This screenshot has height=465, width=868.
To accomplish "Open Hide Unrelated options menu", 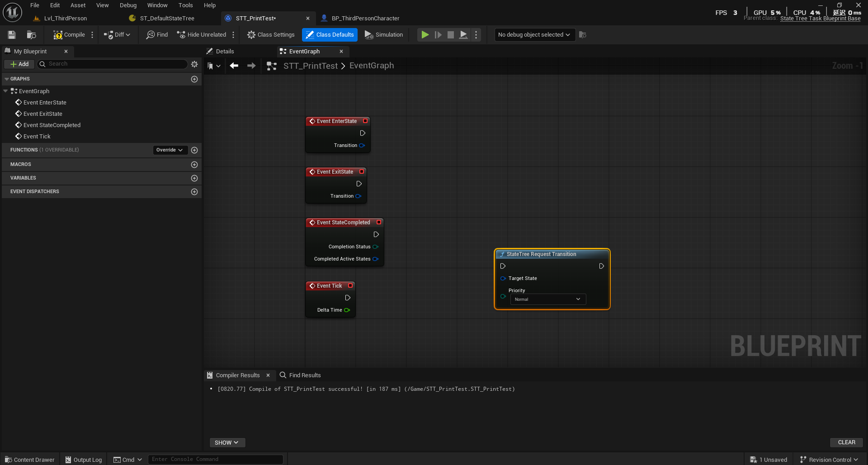I will (x=233, y=35).
